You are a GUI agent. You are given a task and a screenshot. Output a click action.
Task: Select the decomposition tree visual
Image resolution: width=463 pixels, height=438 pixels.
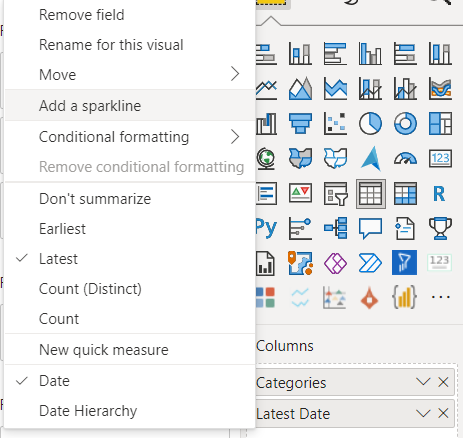tap(335, 229)
